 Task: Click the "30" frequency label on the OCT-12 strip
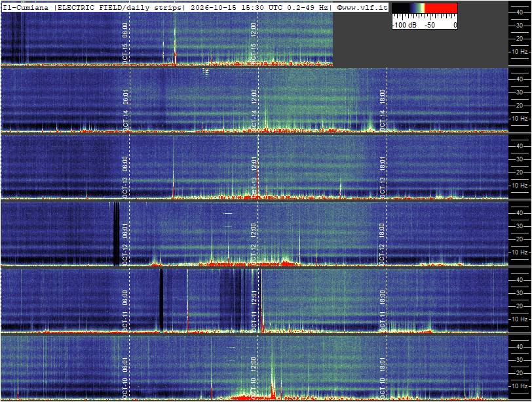tap(520, 226)
